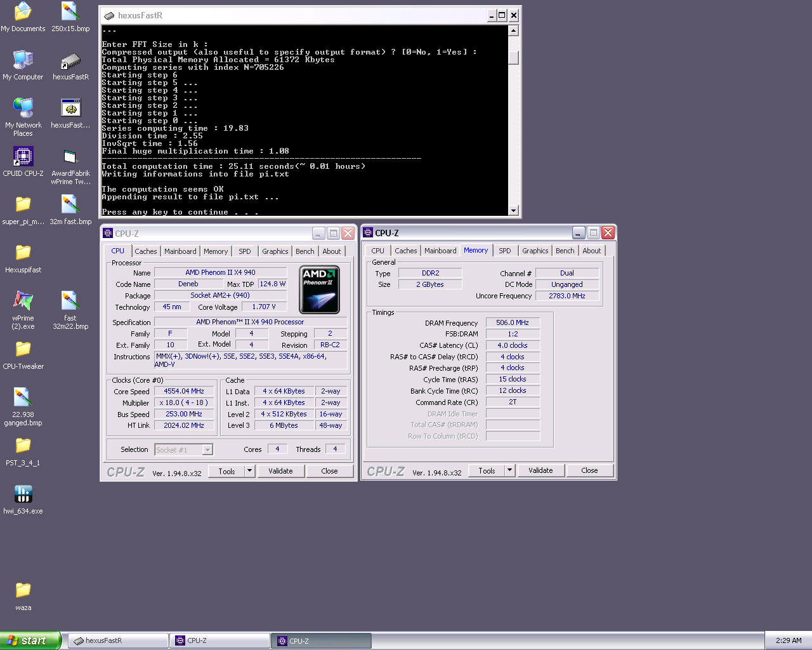Click the AMD Phenom II logo image
Screen dimensions: 812x650
pos(320,289)
